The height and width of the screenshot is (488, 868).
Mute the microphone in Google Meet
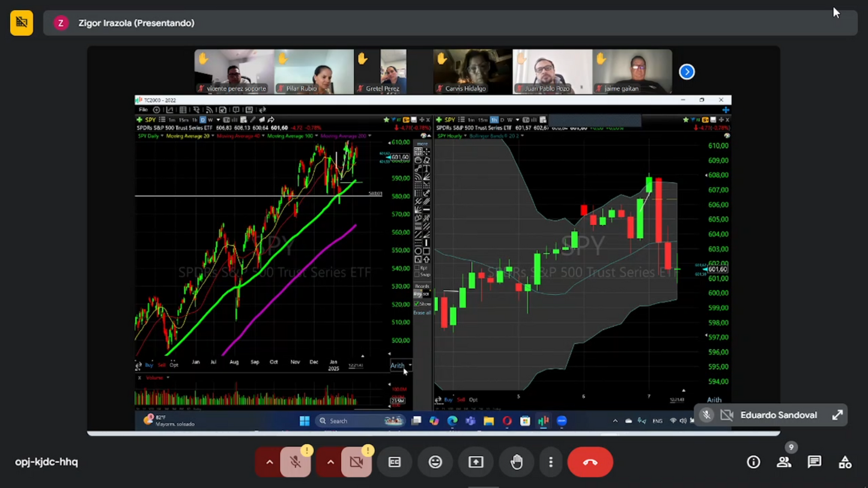(295, 462)
